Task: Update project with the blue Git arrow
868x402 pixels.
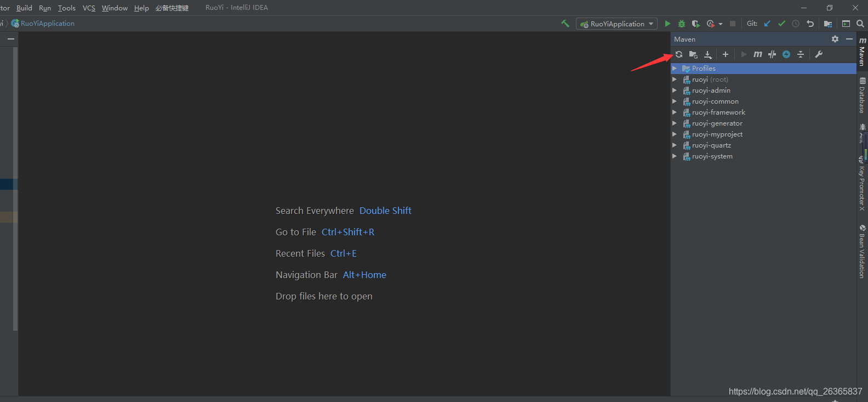Action: (767, 24)
